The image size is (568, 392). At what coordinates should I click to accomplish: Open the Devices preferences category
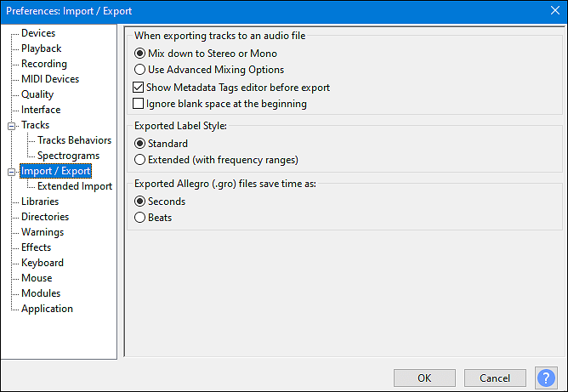pos(38,33)
